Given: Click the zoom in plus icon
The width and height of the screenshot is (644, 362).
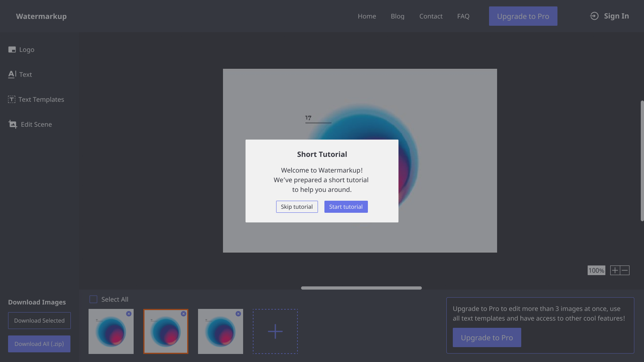Looking at the screenshot, I should [615, 270].
